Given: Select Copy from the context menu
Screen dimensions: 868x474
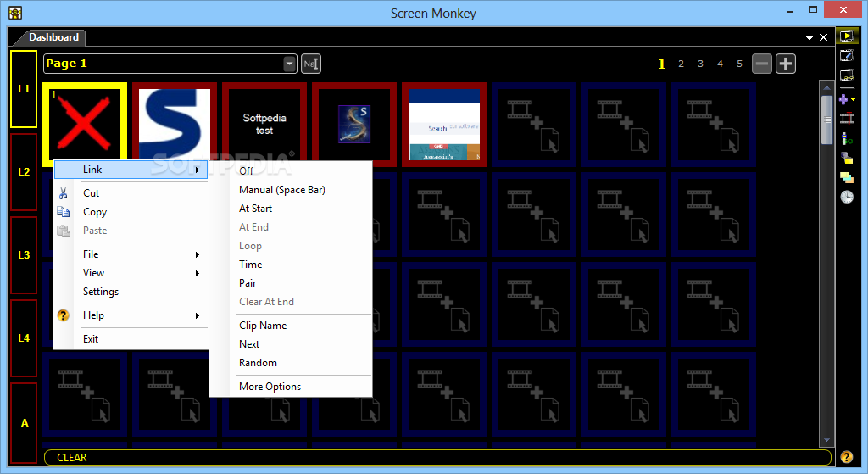Looking at the screenshot, I should (131, 211).
